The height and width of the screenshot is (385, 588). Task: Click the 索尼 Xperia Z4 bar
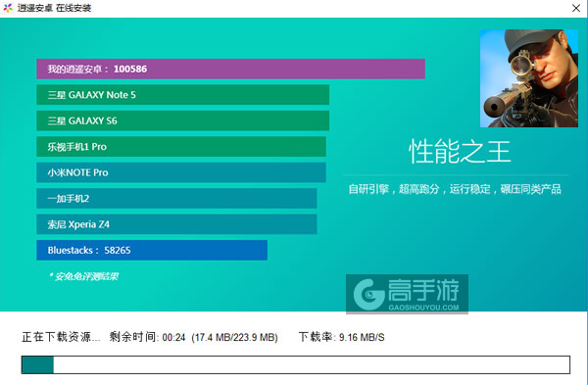point(176,224)
